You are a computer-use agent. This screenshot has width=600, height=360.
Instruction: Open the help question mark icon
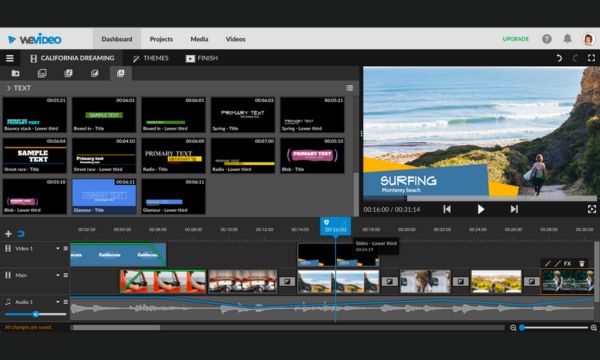tap(547, 39)
